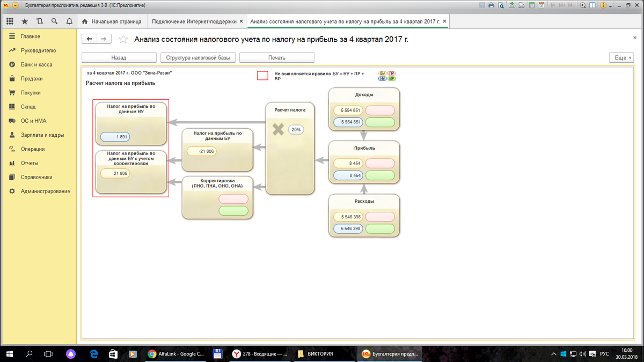The width and height of the screenshot is (644, 362).
Task: Go forward with the right arrow button
Action: (104, 39)
